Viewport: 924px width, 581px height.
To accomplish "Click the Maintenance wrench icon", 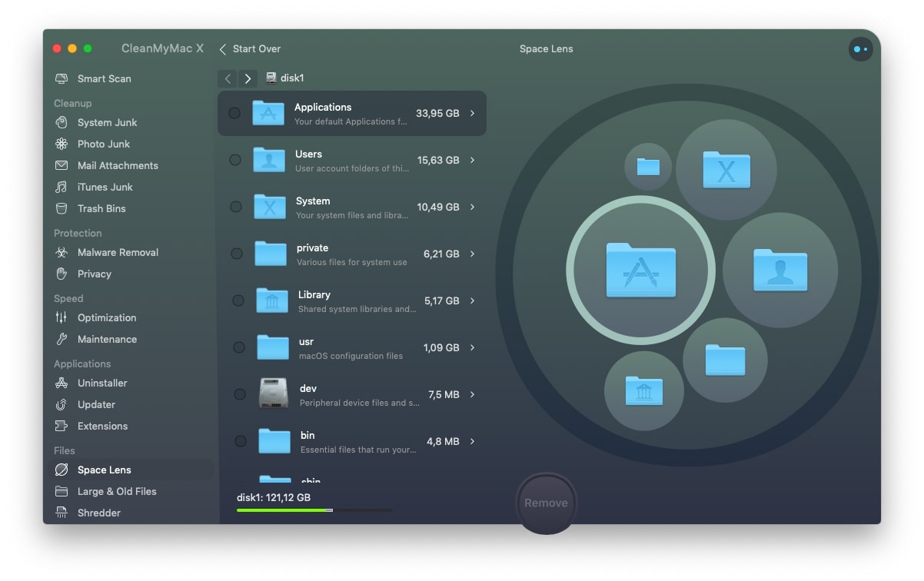I will 61,339.
